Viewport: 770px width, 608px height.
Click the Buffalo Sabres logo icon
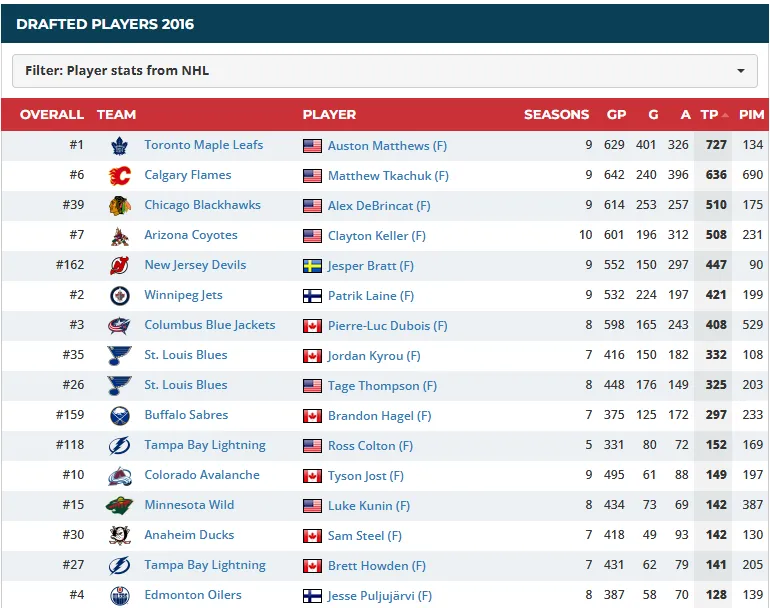[120, 416]
